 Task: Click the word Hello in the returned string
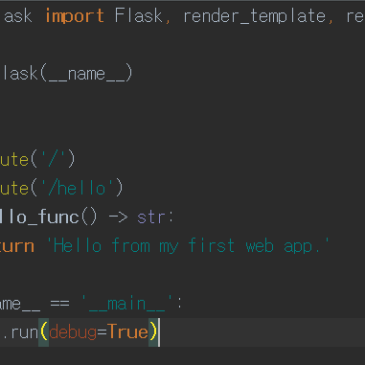pos(77,246)
